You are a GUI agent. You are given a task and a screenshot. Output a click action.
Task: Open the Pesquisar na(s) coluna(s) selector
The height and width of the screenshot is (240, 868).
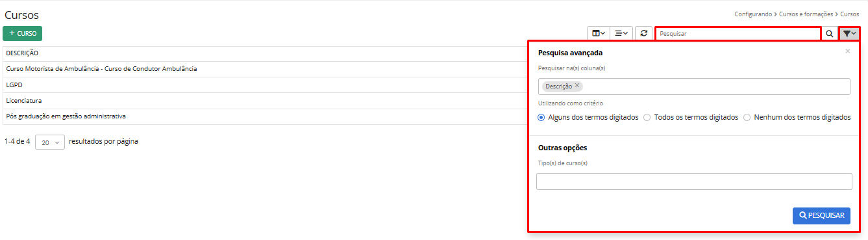694,87
